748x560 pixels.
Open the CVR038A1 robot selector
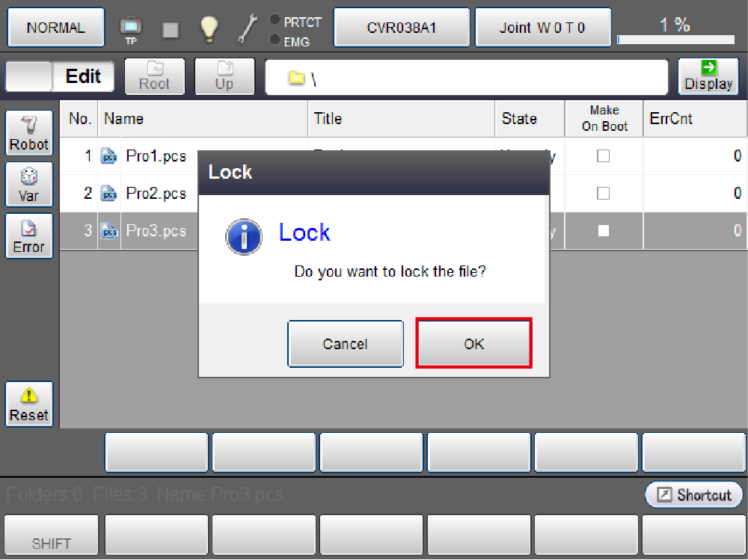[x=401, y=28]
